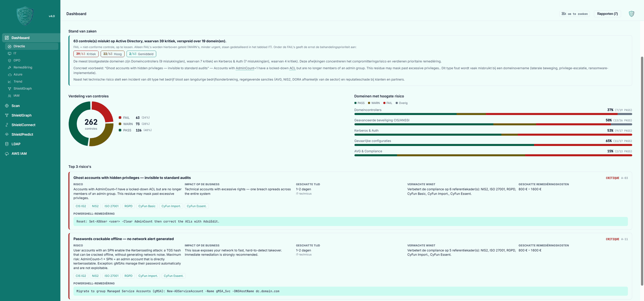Open the Directie dashboard tab

32,46
